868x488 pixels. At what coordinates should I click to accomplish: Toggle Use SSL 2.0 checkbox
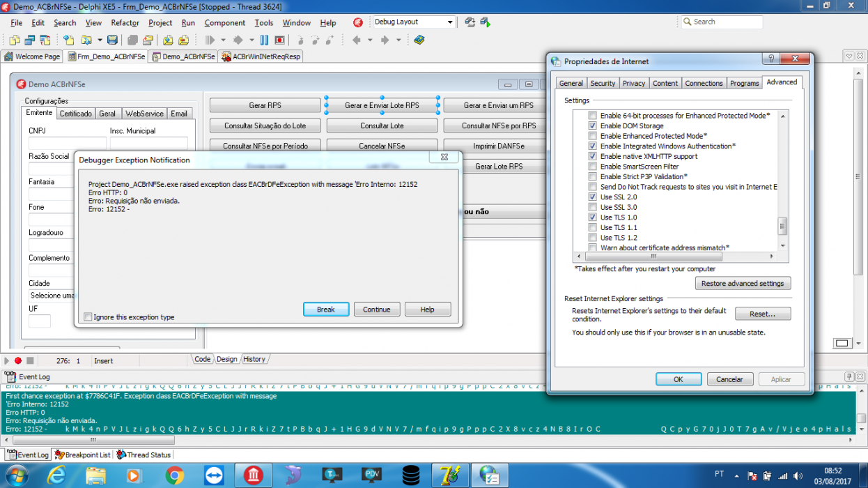(593, 197)
